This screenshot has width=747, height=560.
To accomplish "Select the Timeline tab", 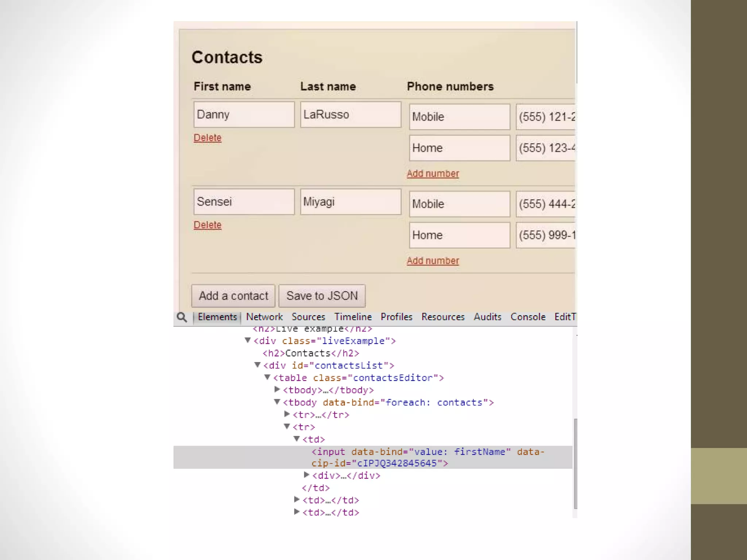I will [353, 317].
